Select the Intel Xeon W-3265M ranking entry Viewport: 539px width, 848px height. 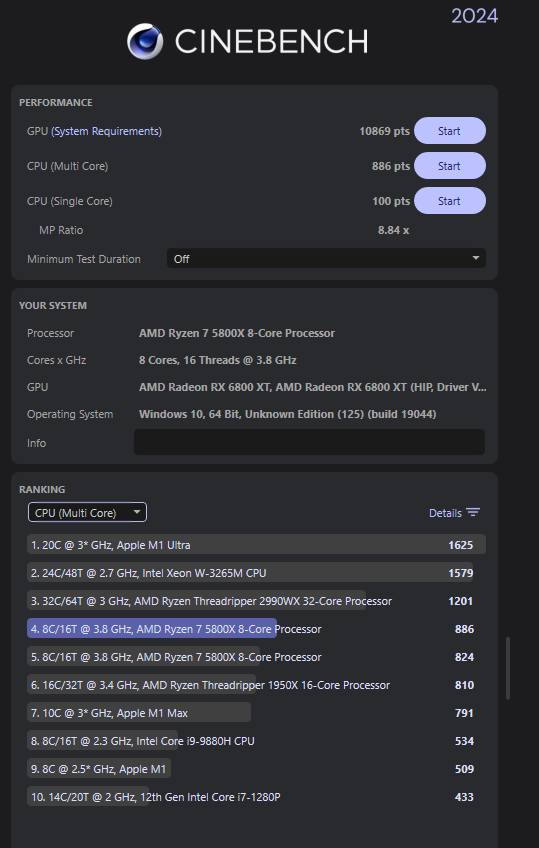pos(256,573)
